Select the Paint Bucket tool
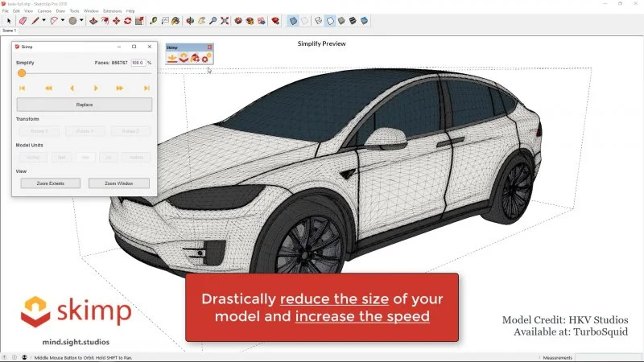644x362 pixels. [x=175, y=21]
